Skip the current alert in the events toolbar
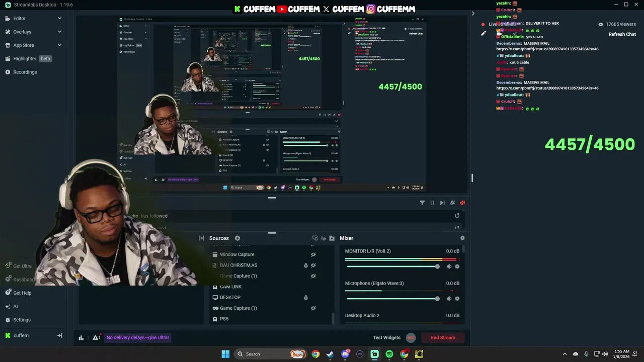The image size is (644, 362). click(442, 203)
